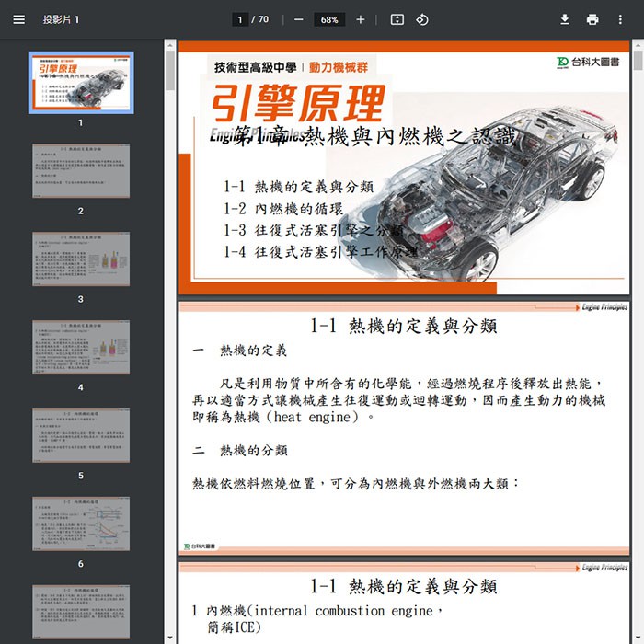Click the zoom in plus icon
The image size is (644, 644).
[x=360, y=19]
